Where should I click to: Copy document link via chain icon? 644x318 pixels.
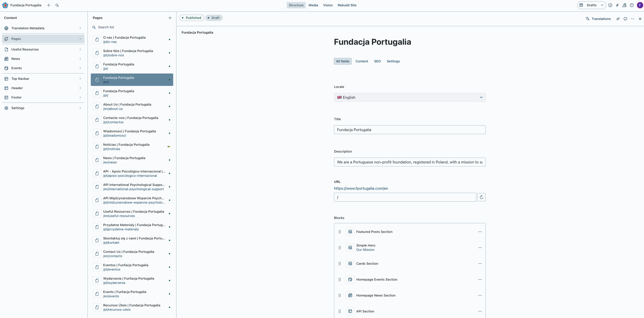[618, 19]
